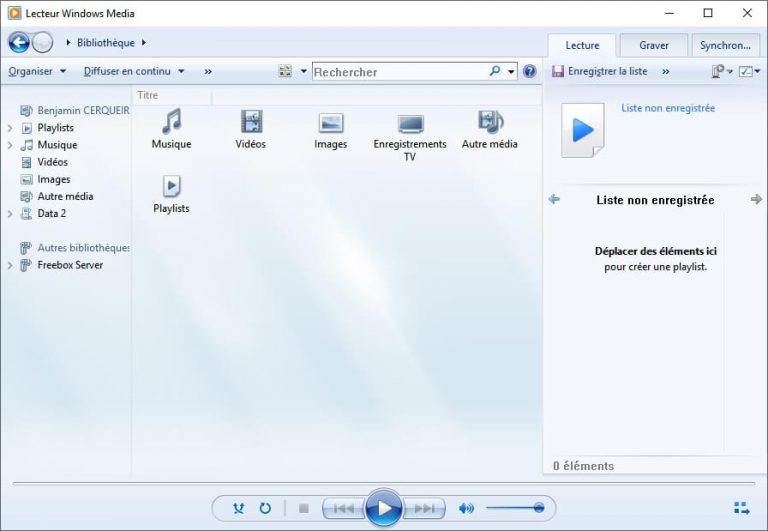Click the search magnifier icon
Image resolution: width=768 pixels, height=531 pixels.
coord(495,71)
